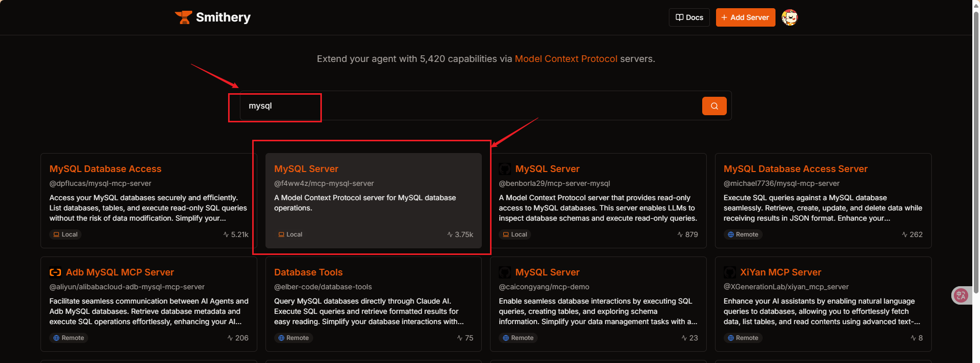Click the Adb MySQL MCP Server bracket icon
Viewport: 980px width, 363px height.
pyautogui.click(x=55, y=272)
